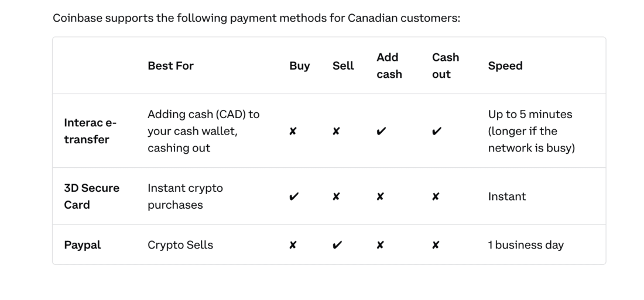
Task: Click the Paypal Cash out cross mark
Action: pyautogui.click(x=436, y=245)
